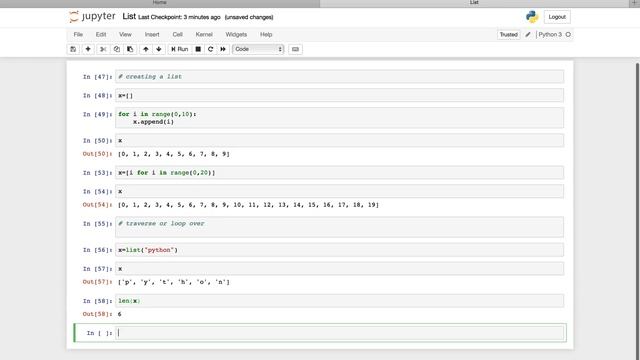640x360 pixels.
Task: Click the In [58] prompt label
Action: click(97, 301)
